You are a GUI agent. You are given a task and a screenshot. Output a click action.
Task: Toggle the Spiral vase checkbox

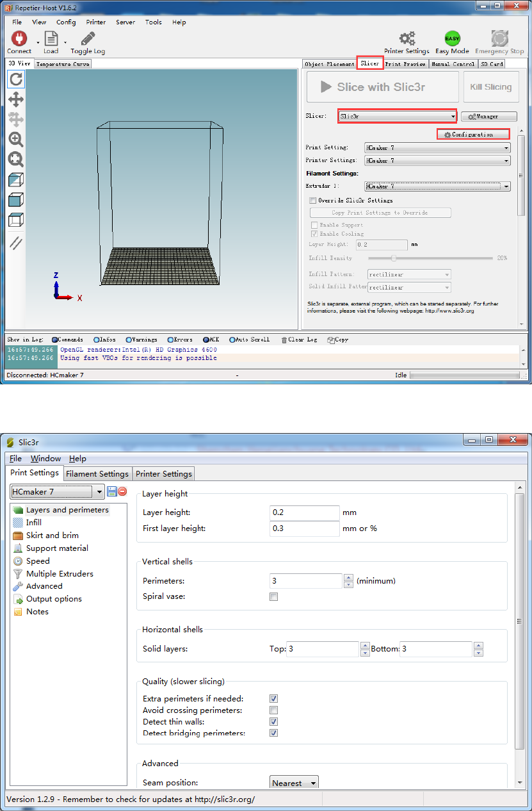coord(274,597)
